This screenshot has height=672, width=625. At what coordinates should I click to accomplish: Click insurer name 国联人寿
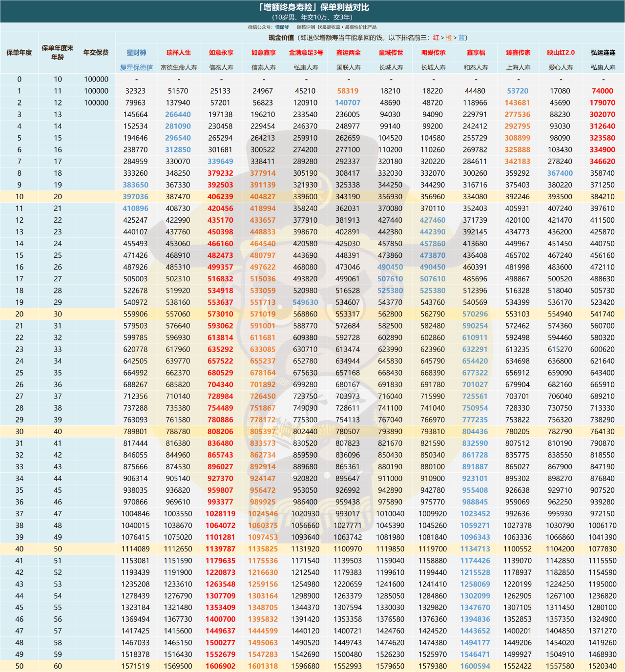click(349, 67)
